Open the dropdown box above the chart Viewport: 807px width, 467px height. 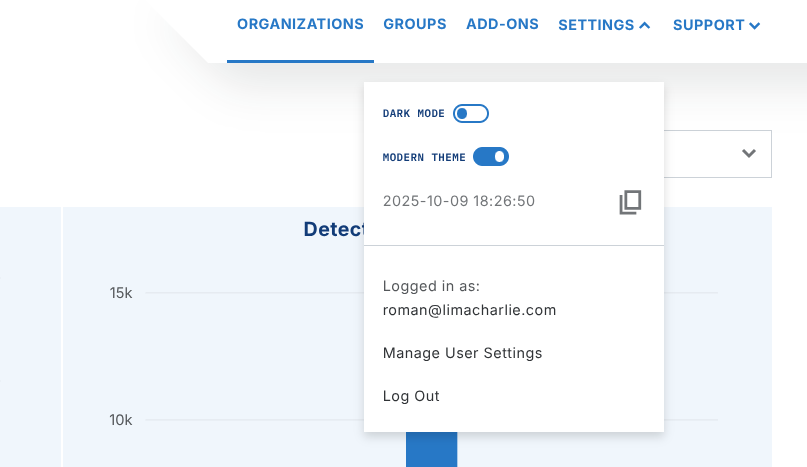[x=715, y=154]
